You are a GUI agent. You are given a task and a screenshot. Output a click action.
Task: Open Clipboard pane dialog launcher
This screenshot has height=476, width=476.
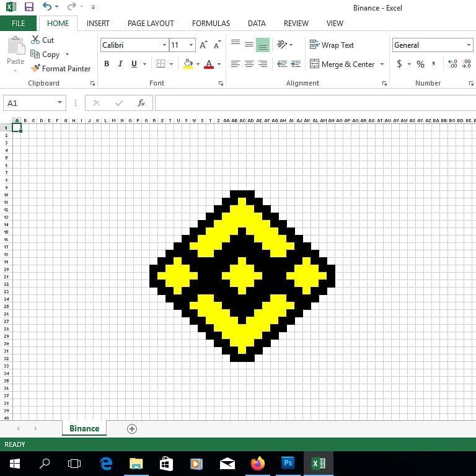[92, 83]
